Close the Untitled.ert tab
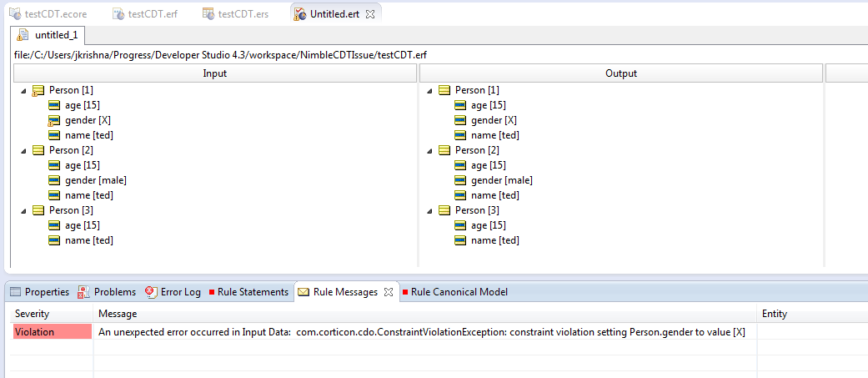 [x=370, y=14]
